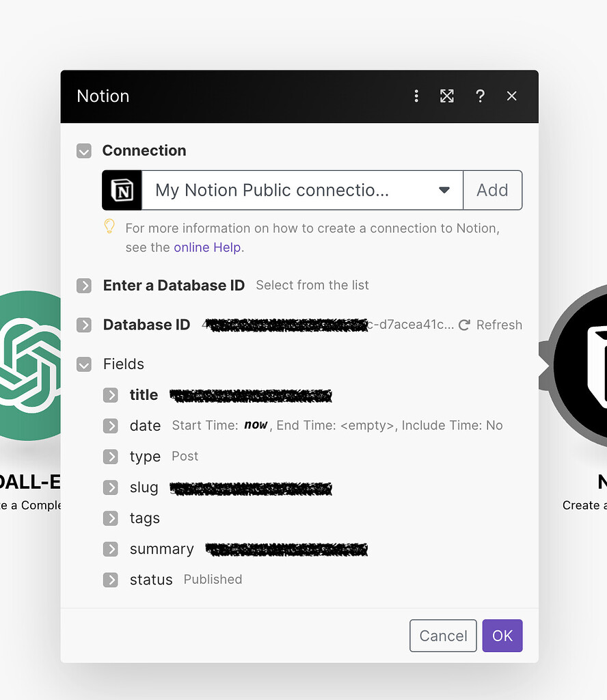The width and height of the screenshot is (607, 700).
Task: Open the online Help link
Action: [207, 247]
